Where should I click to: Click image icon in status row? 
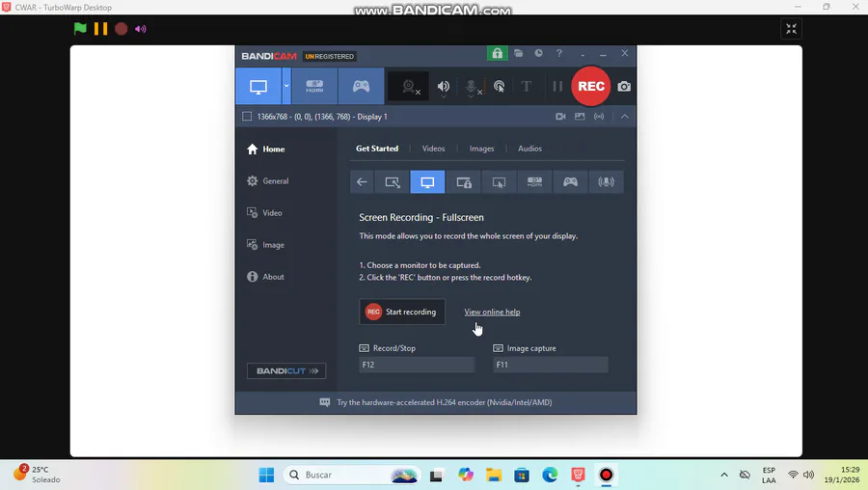580,117
